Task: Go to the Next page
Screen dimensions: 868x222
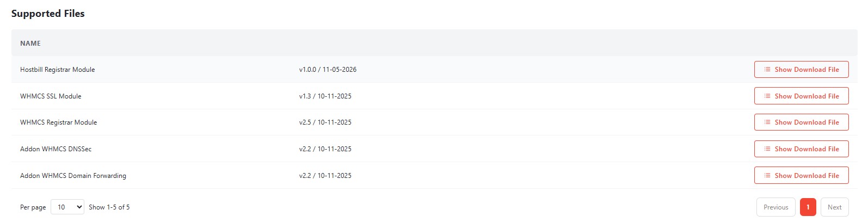Action: [x=834, y=207]
